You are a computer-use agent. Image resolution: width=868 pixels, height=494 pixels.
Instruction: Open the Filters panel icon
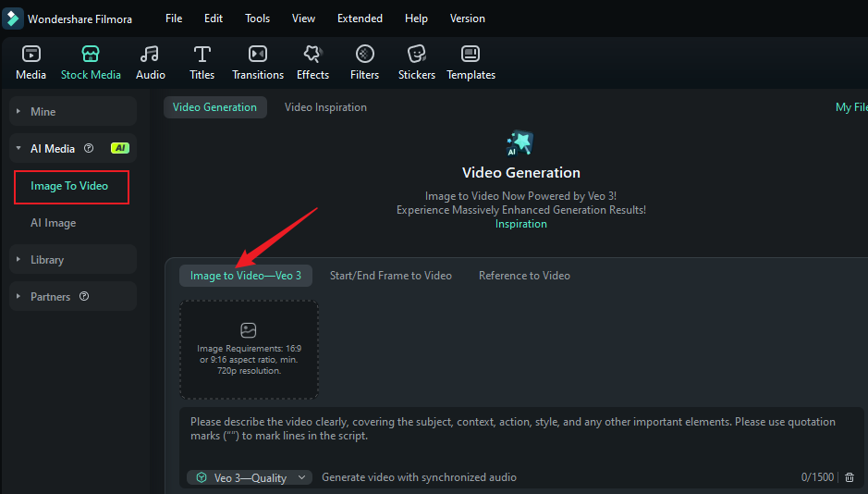(365, 54)
